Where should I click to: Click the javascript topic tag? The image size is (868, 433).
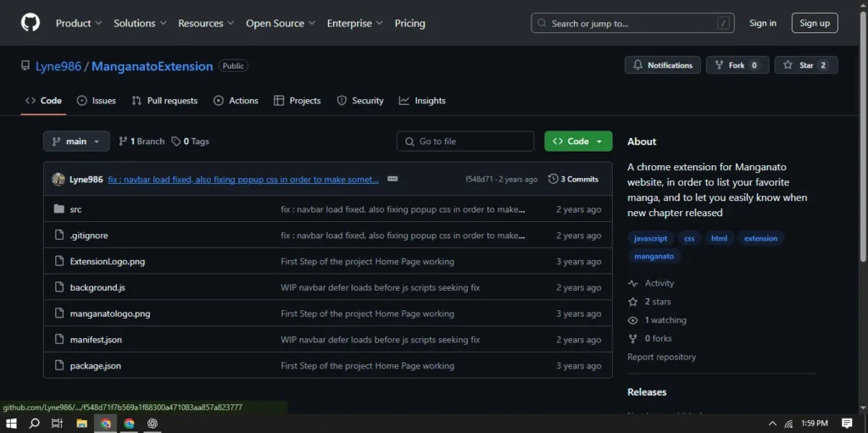[651, 239]
